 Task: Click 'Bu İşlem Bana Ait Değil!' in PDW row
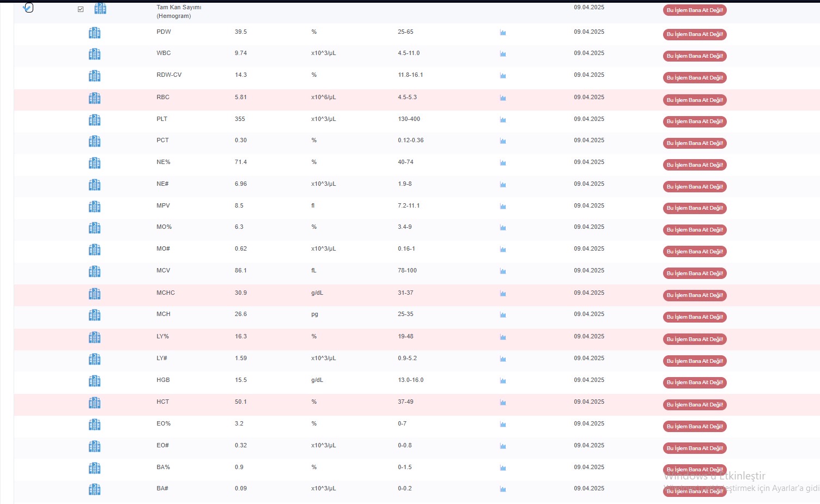tap(695, 34)
